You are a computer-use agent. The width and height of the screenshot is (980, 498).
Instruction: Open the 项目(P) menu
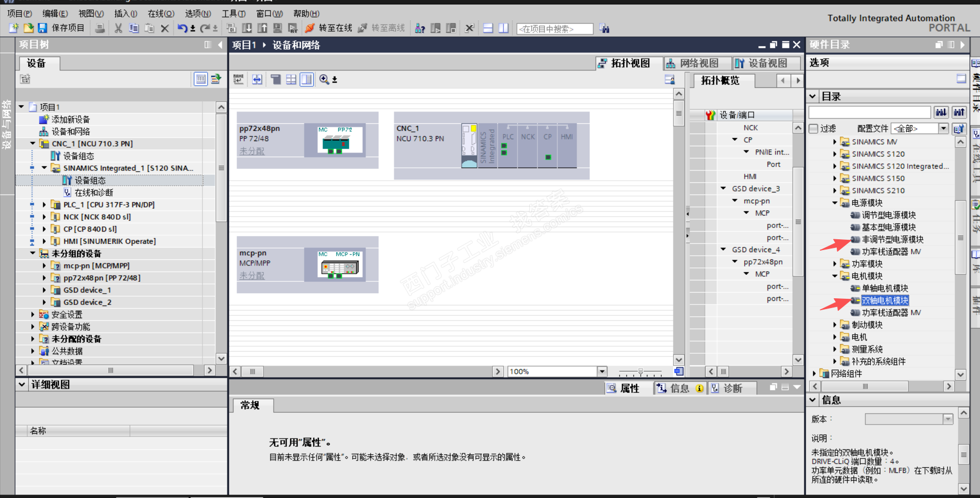point(20,13)
